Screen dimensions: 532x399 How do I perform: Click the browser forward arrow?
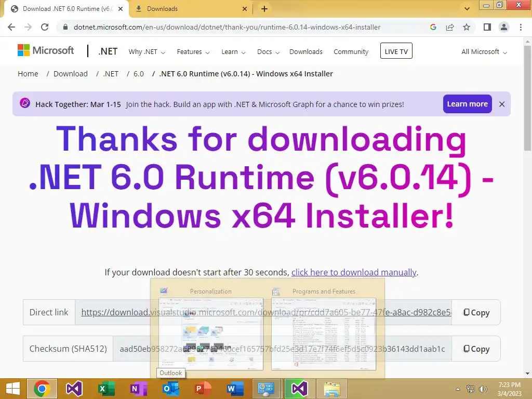click(x=28, y=27)
